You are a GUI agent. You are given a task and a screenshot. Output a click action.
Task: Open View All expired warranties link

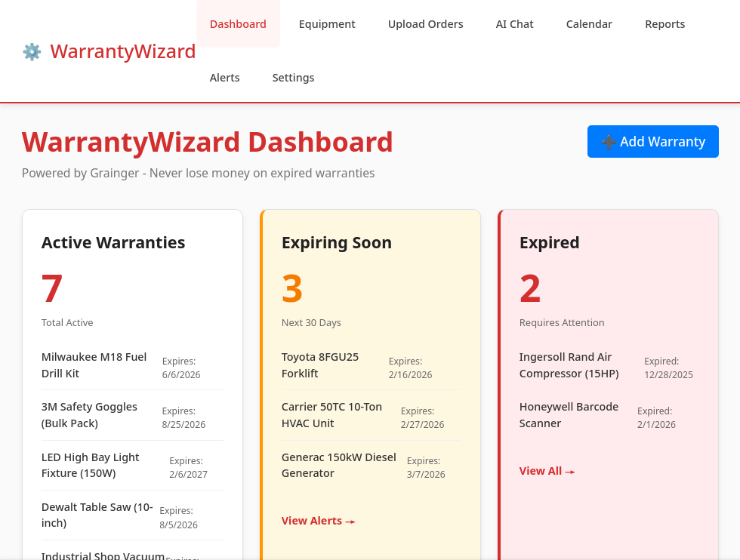coord(547,471)
